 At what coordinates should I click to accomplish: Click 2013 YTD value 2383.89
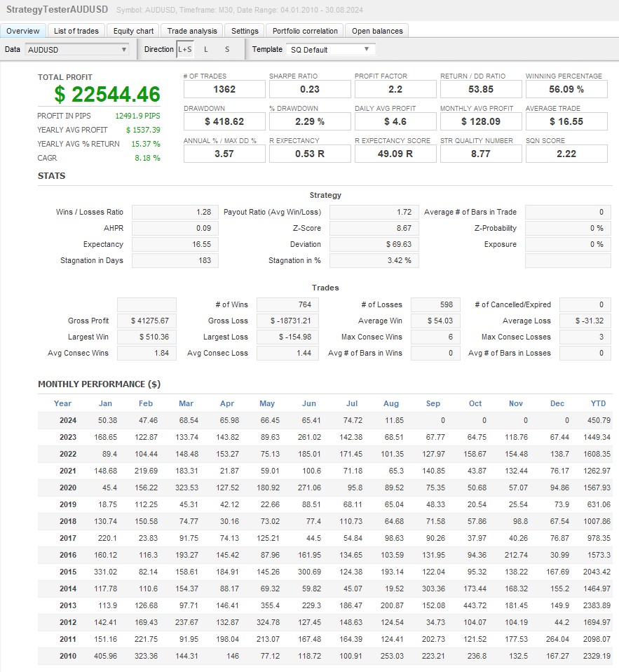point(597,605)
